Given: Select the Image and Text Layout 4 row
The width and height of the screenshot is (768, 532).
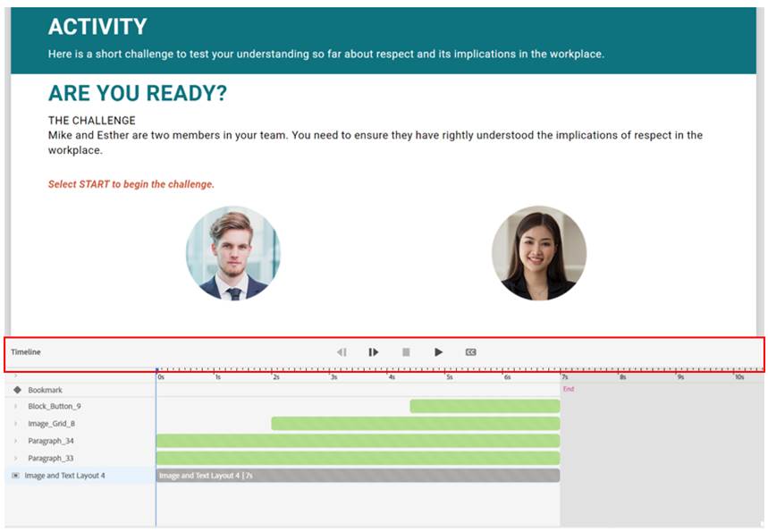Looking at the screenshot, I should click(64, 476).
